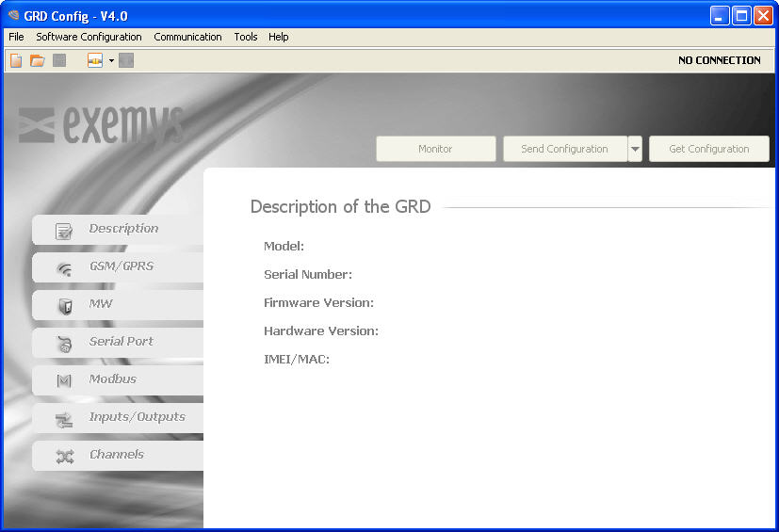Open the Communication menu

click(x=187, y=37)
